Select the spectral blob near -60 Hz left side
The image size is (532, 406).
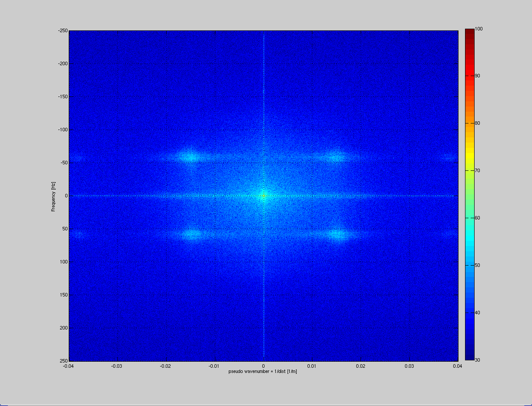[190, 156]
